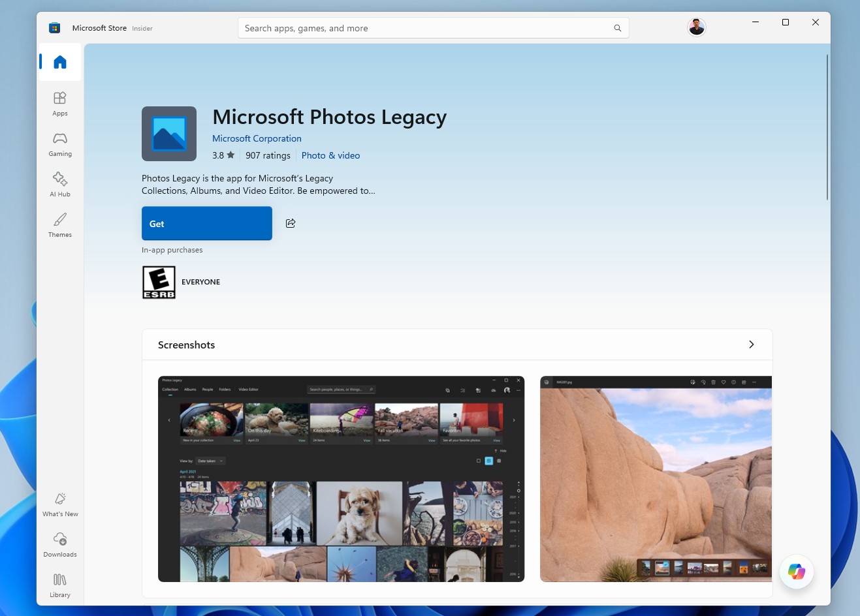Viewport: 860px width, 616px height.
Task: View the 907 ratings
Action: 268,155
